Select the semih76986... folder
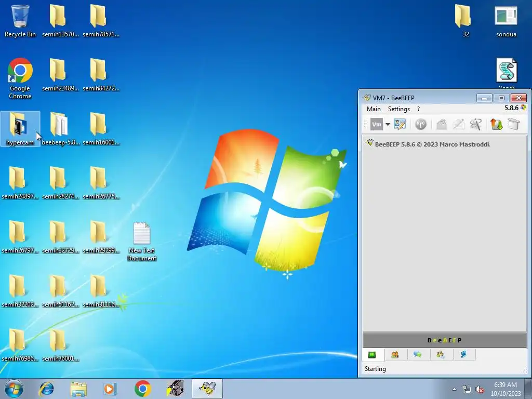Screen dimensions: 532x399 [x=20, y=345]
